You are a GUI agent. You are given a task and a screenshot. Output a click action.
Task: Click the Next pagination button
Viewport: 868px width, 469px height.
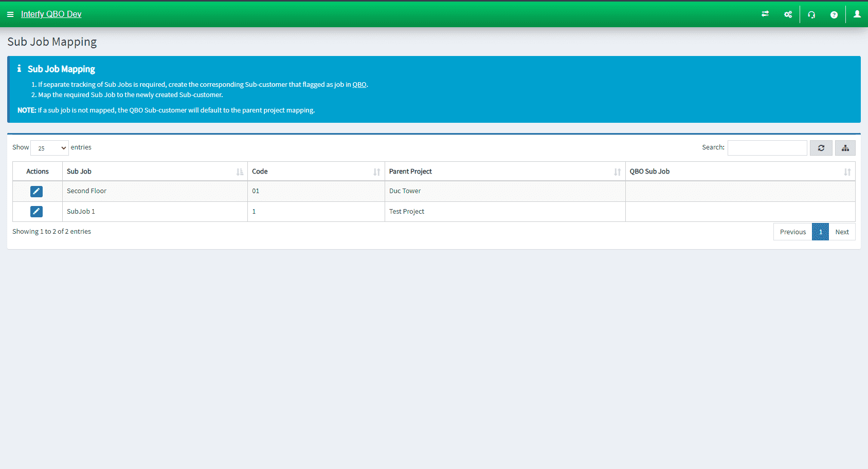pos(842,232)
